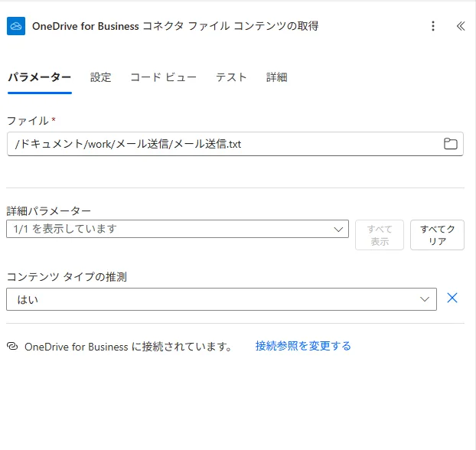476x450 pixels.
Task: Click the chevron arrow in コンテンツ タイプの推測 box
Action: tap(425, 299)
